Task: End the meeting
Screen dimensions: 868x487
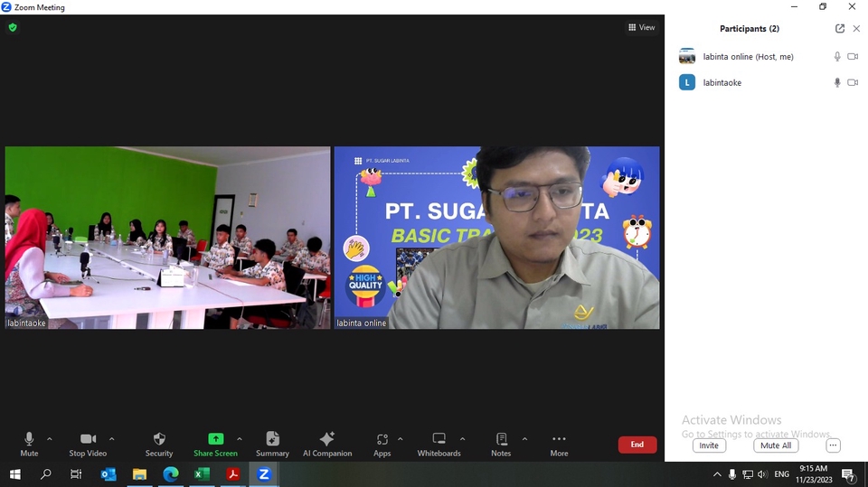Action: 637,445
